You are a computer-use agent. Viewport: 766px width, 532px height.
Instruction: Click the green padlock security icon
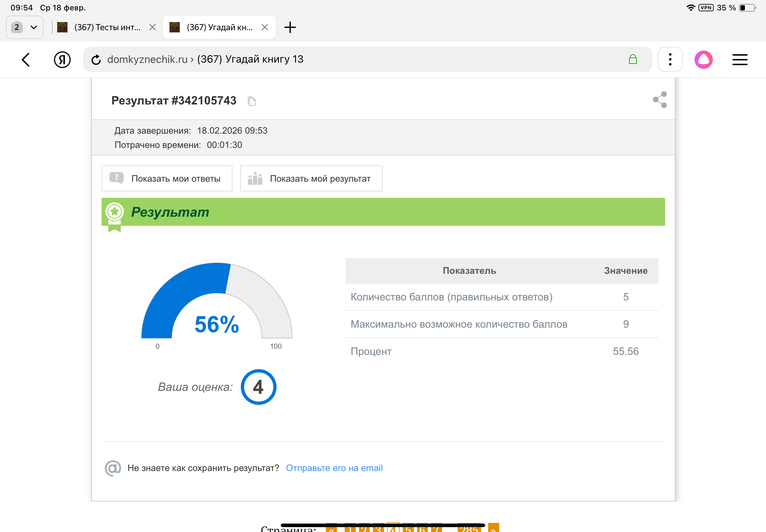633,60
